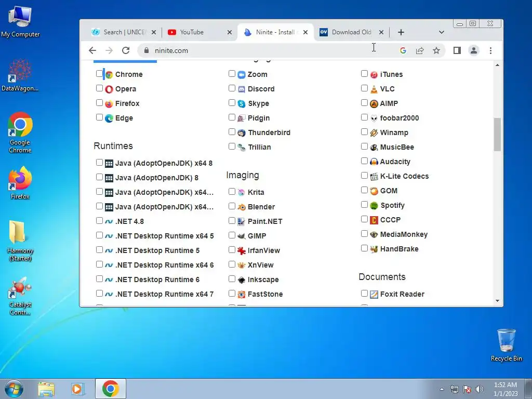Click the Spotify app icon
This screenshot has width=532, height=399.
[374, 206]
